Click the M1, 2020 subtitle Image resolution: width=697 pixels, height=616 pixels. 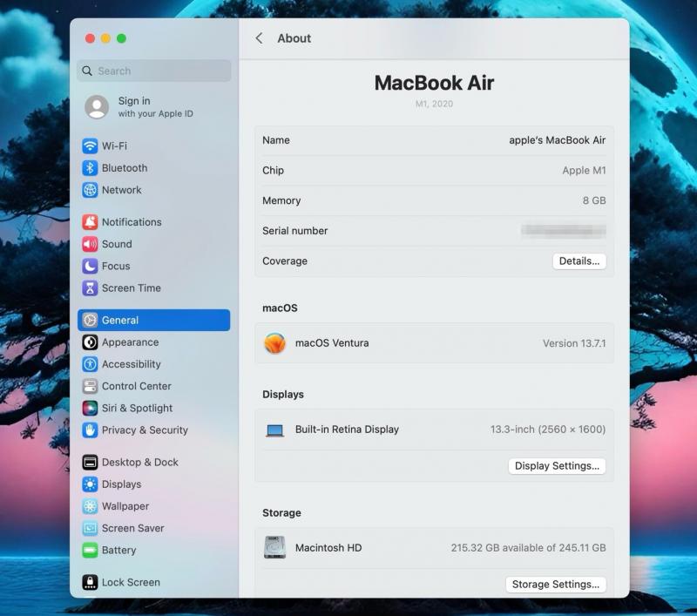point(434,104)
